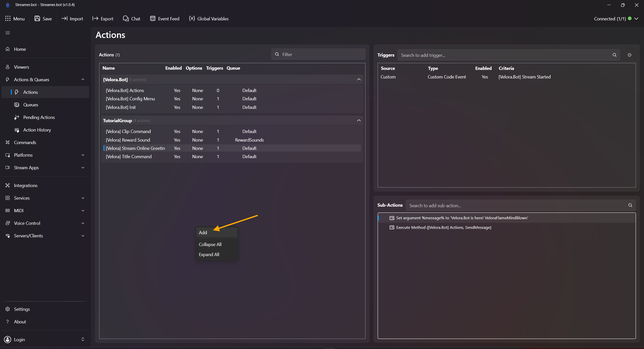Click the Triggers info icon
644x349 pixels.
coord(629,55)
